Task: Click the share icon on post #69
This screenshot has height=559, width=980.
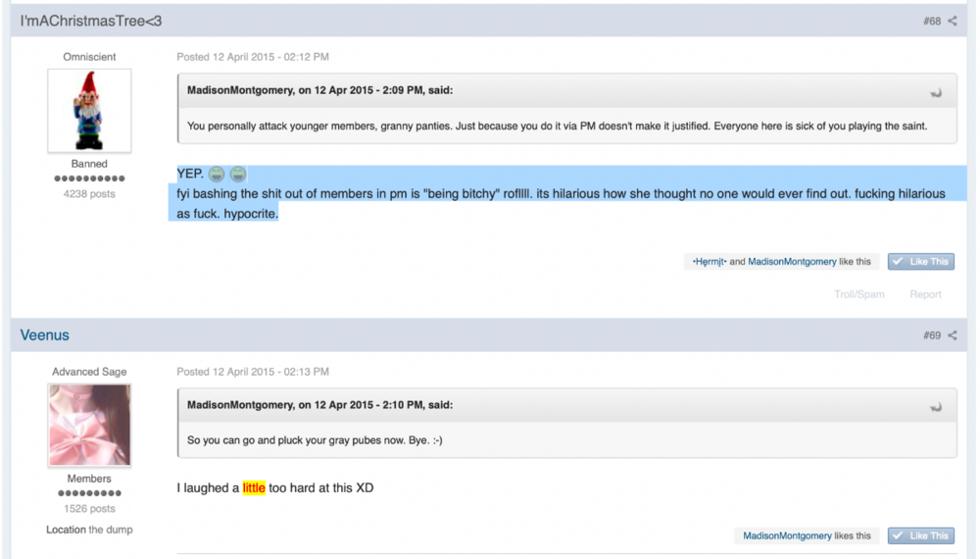Action: tap(952, 335)
